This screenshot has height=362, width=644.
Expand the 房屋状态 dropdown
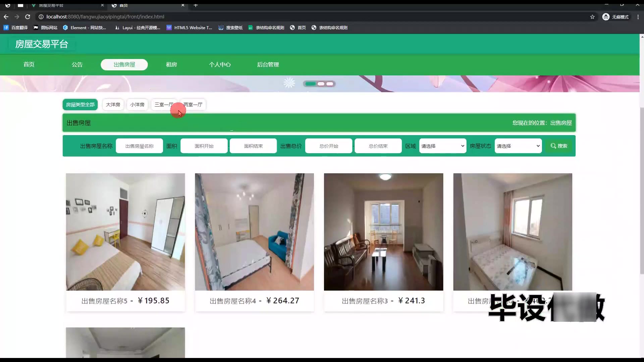point(518,146)
